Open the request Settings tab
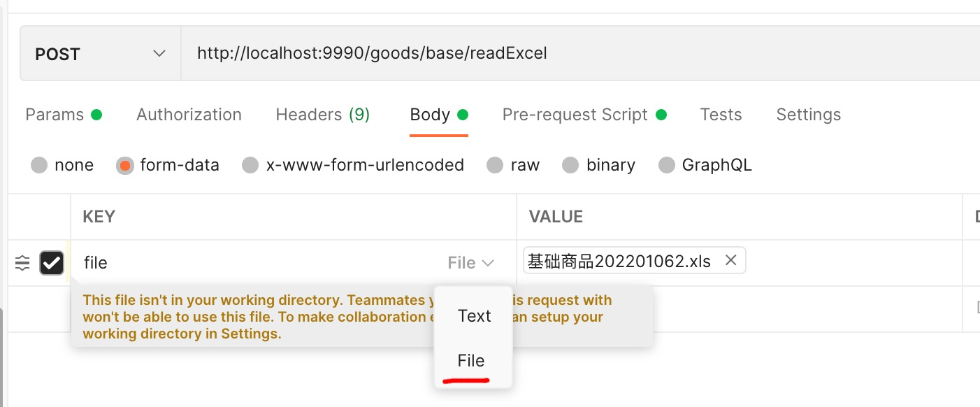Screen dimensions: 980x407 [808, 114]
